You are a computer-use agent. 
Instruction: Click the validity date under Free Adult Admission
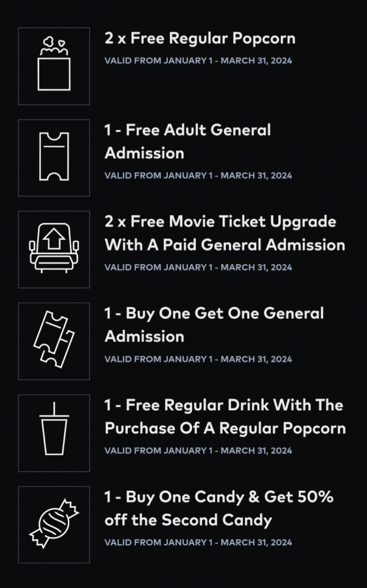tap(198, 176)
